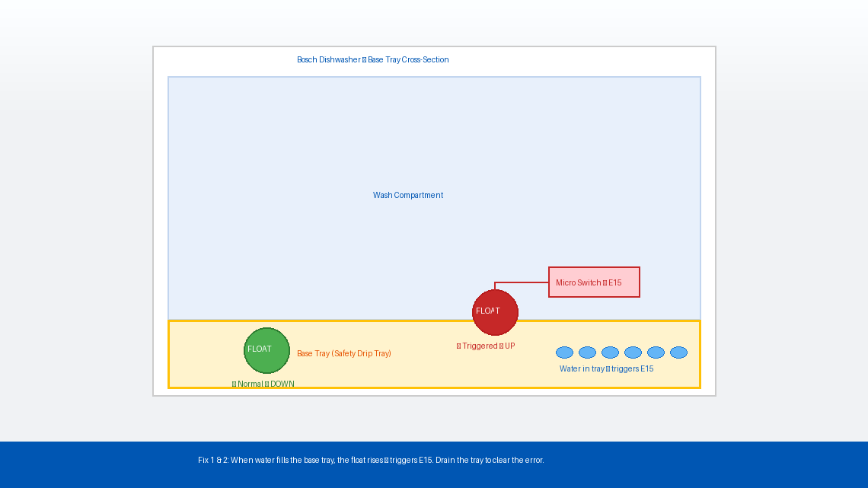Click the Micro Switch E15 box
868x488 pixels.
[594, 282]
